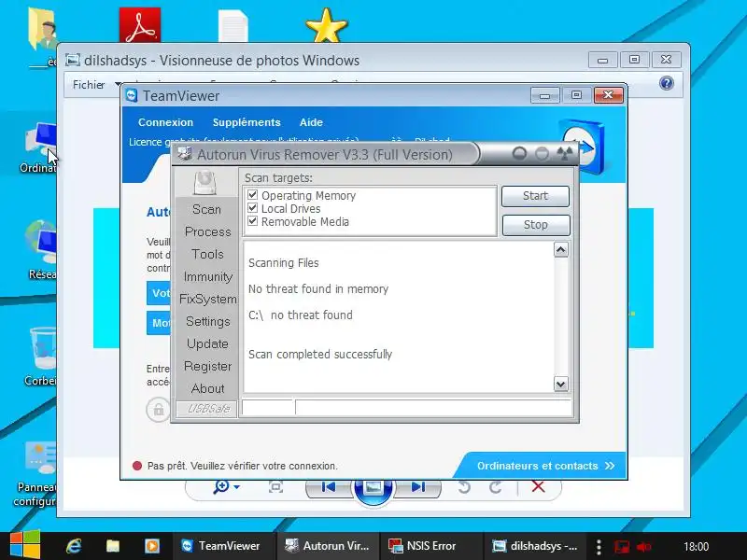Open Corbeille recycle bin icon
Screen dimensions: 747x560
coord(42,356)
